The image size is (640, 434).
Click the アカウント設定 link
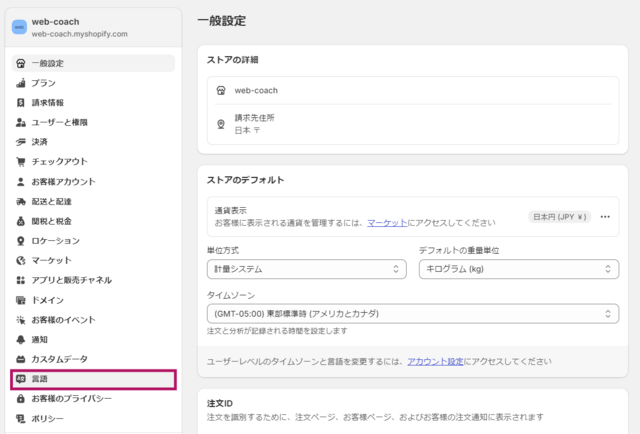coord(435,361)
